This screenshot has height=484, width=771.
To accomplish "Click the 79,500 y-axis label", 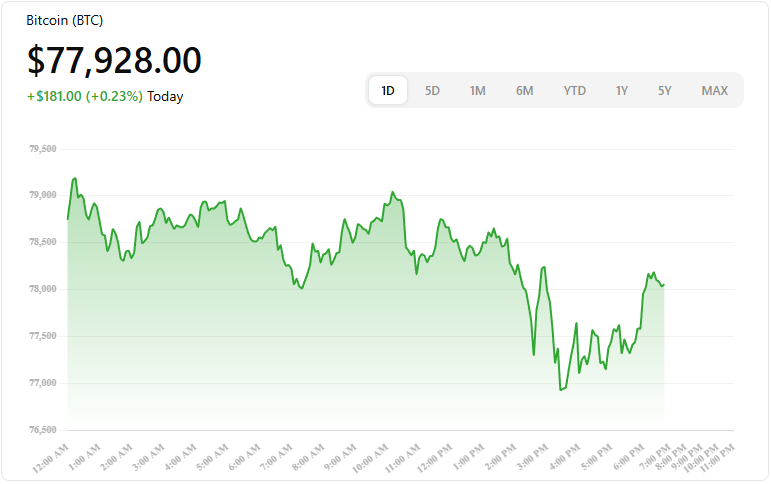I will 43,149.
